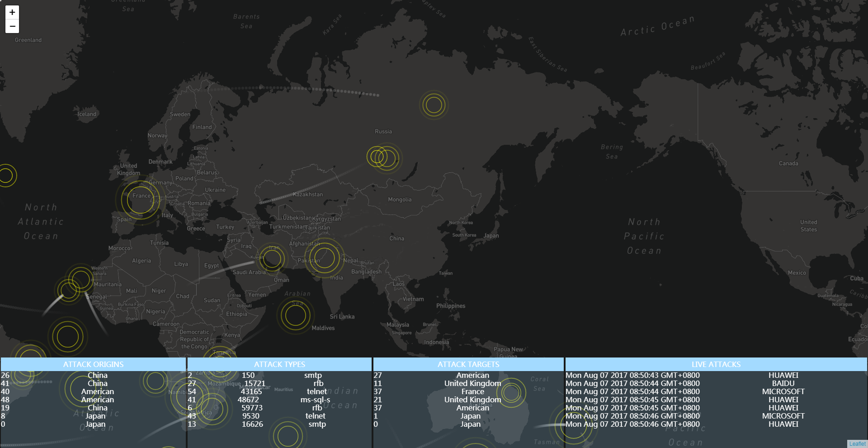
Task: Click the Iceland label on the map
Action: (x=87, y=114)
